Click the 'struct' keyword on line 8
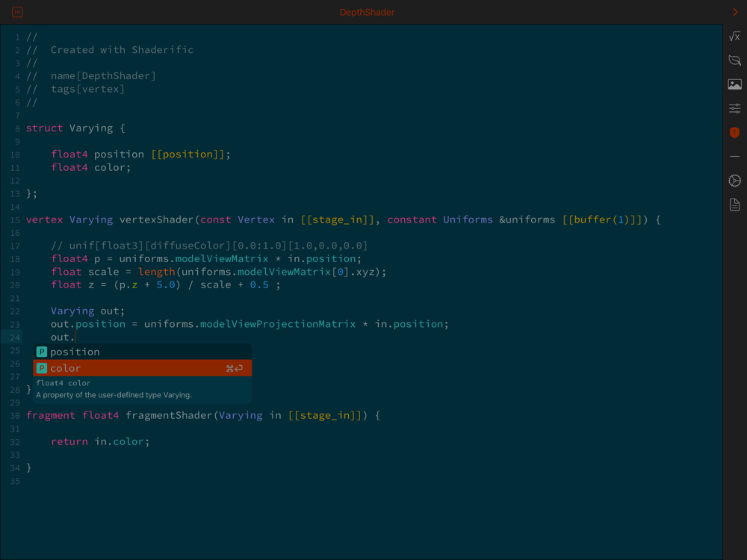Screen dimensions: 747x560 (44, 128)
